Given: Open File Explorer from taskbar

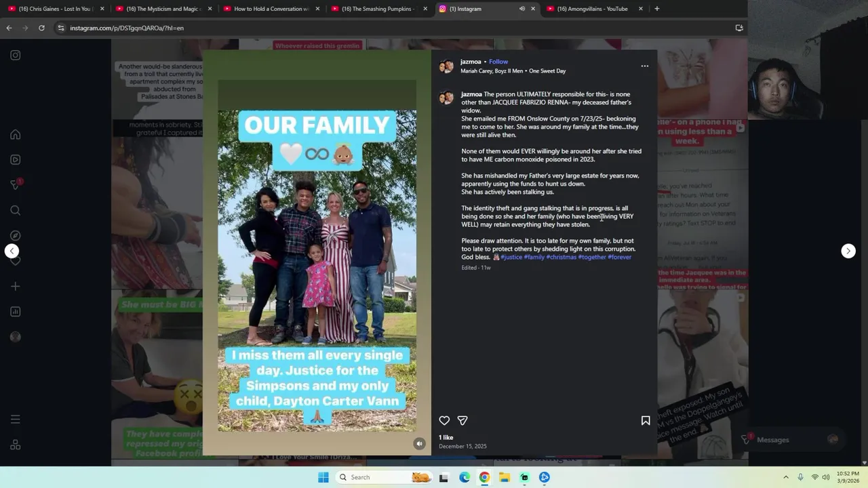Looking at the screenshot, I should (505, 477).
